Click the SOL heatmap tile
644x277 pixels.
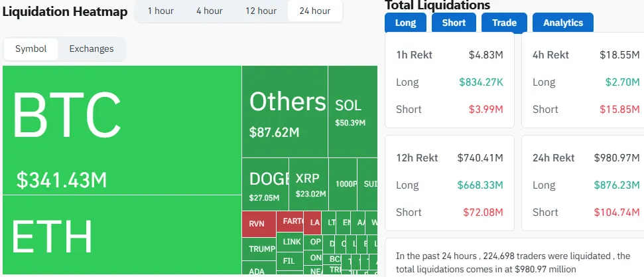[x=352, y=112]
